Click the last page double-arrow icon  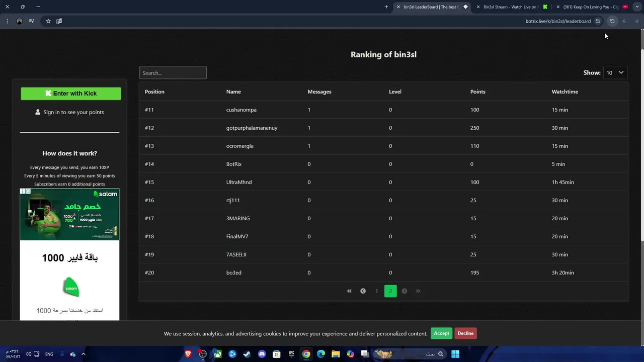tap(418, 291)
